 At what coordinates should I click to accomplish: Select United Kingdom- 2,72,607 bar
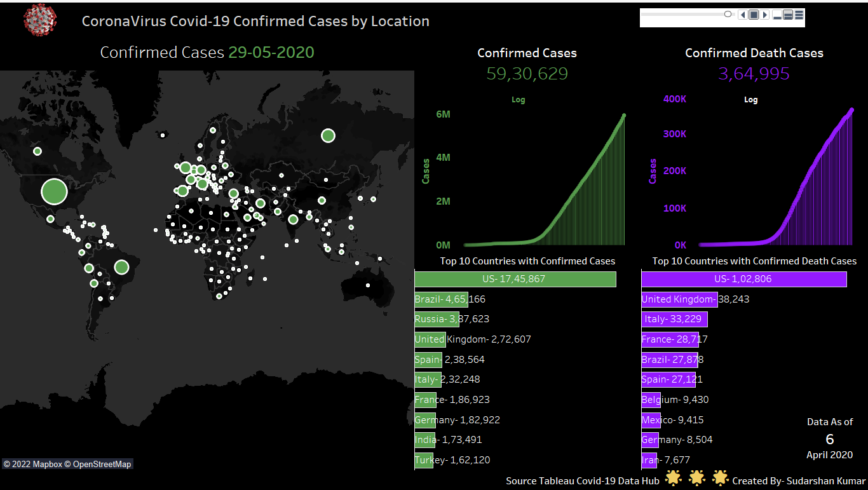click(430, 339)
